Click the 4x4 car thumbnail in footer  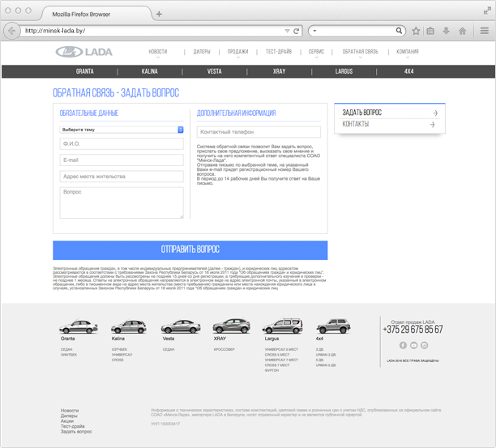(x=333, y=326)
